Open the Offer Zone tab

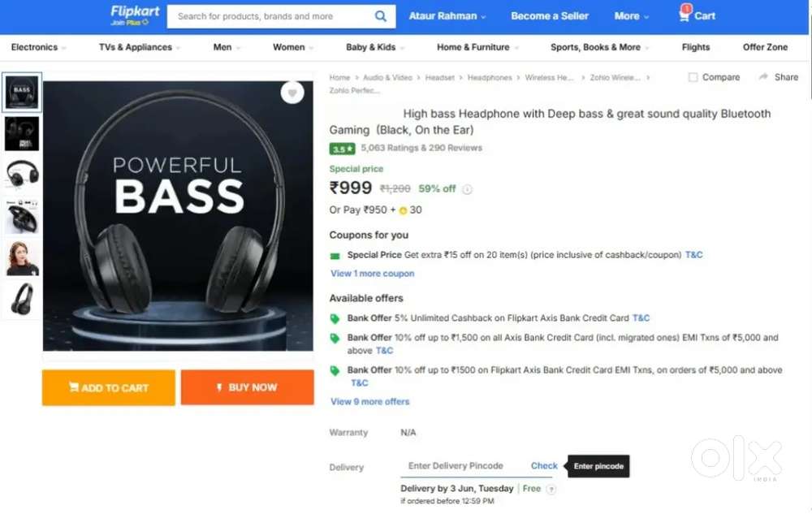[764, 47]
